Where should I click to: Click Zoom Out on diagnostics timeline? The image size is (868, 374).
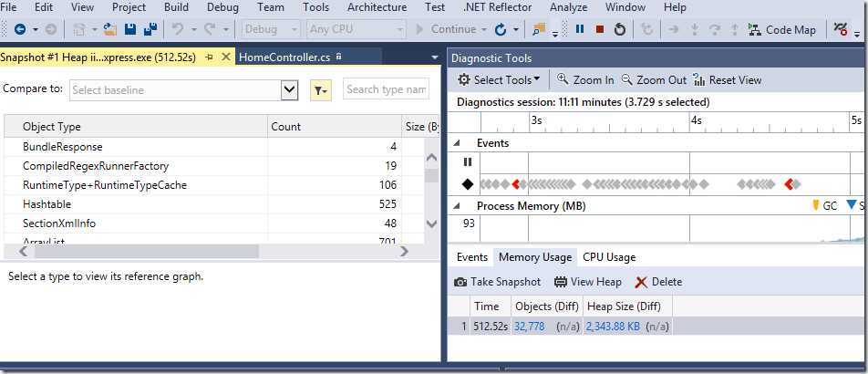[654, 79]
